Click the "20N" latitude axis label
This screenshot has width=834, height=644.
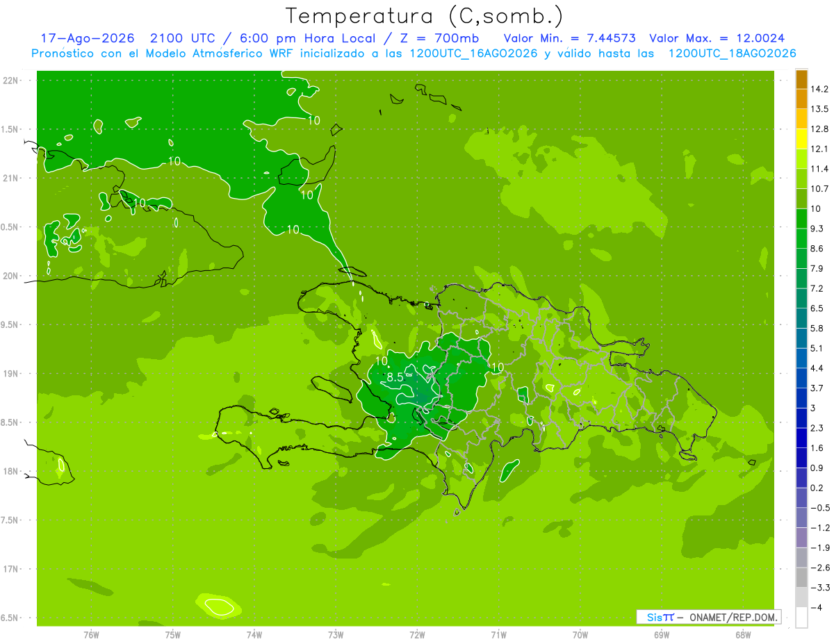click(x=10, y=276)
